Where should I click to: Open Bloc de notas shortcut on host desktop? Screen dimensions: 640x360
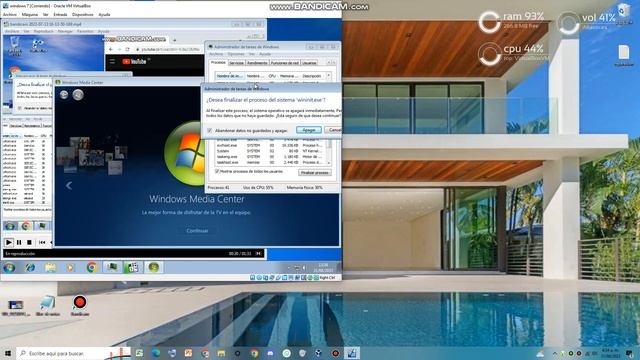click(48, 306)
